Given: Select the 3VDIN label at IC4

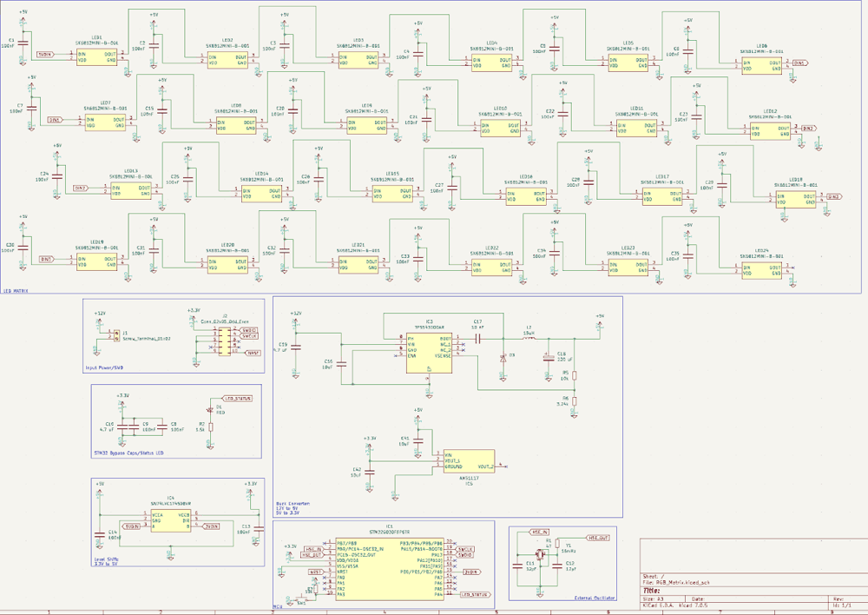Looking at the screenshot, I should pyautogui.click(x=212, y=526).
